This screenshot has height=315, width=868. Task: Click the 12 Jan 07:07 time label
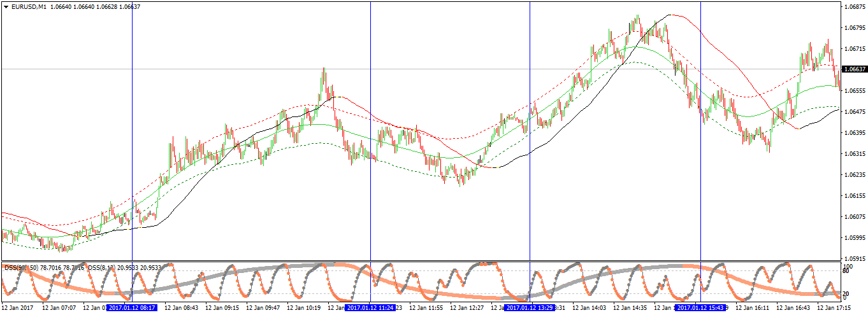click(59, 308)
